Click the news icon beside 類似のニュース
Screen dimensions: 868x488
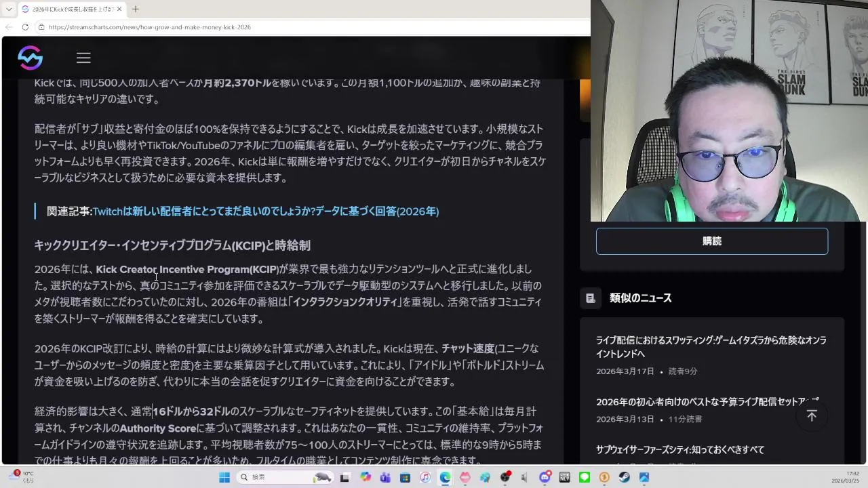591,298
